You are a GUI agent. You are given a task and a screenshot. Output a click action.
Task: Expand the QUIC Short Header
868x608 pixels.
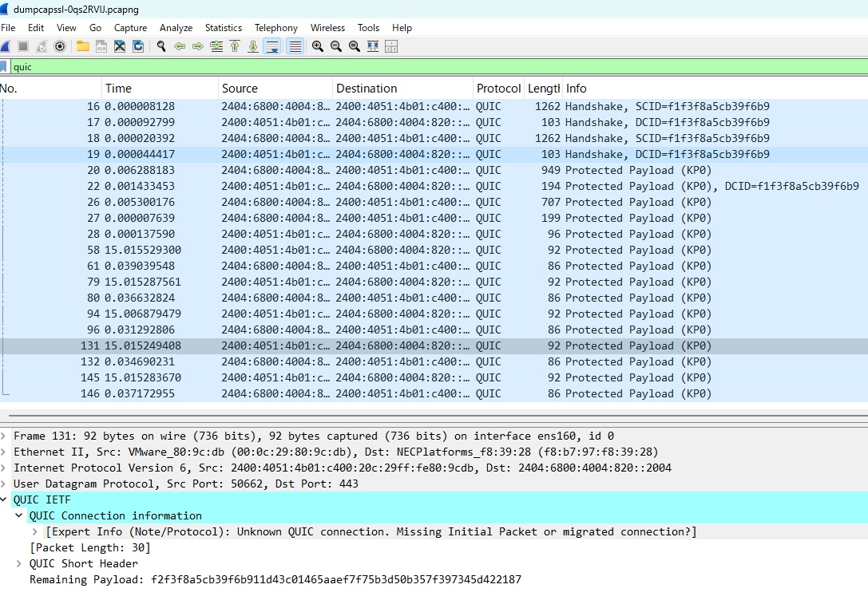coord(19,564)
